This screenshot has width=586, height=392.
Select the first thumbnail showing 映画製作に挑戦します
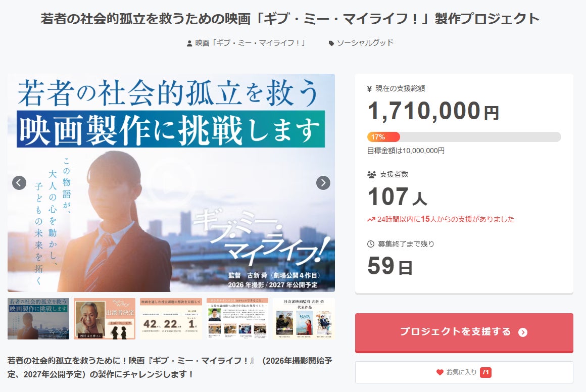38,318
